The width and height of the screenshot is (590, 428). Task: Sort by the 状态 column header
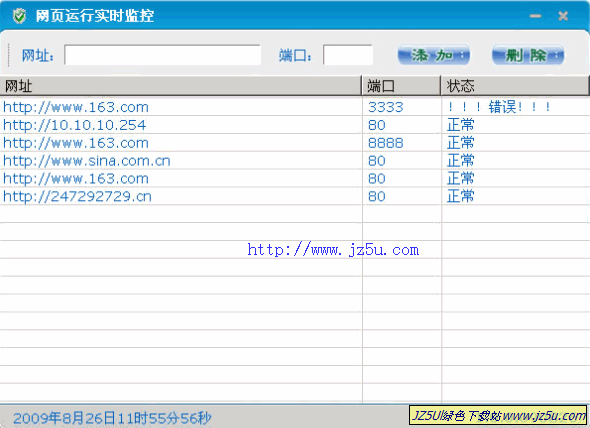tap(515, 86)
